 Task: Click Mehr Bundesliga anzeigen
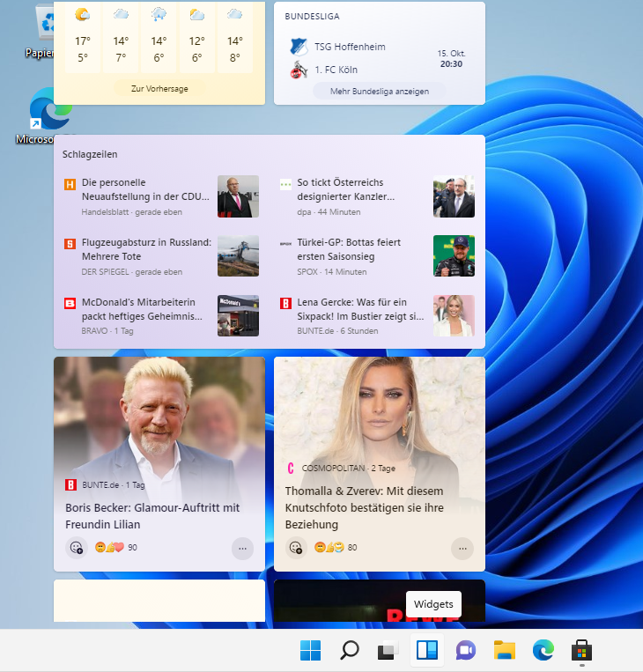tap(380, 92)
